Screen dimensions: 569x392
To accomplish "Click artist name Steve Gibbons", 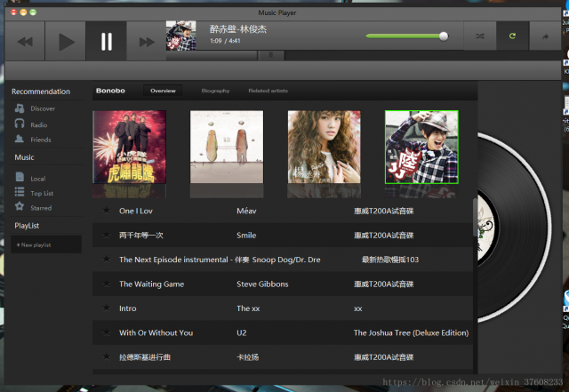I will coord(262,284).
